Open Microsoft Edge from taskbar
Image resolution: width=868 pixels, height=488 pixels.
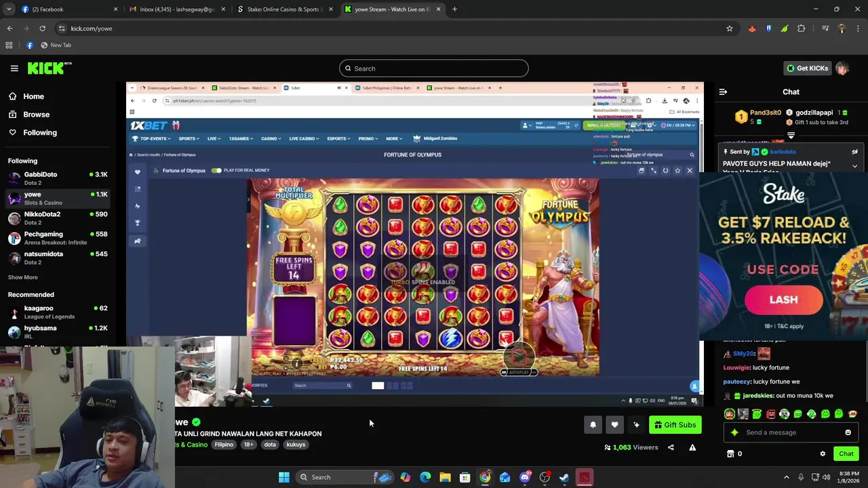pyautogui.click(x=425, y=477)
